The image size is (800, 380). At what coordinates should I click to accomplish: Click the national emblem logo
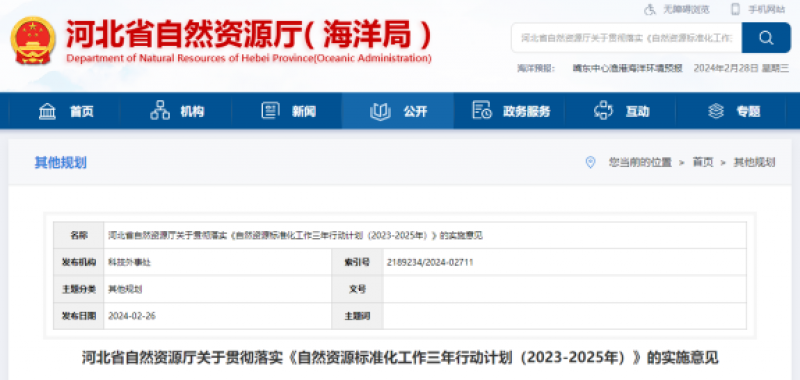pos(33,41)
